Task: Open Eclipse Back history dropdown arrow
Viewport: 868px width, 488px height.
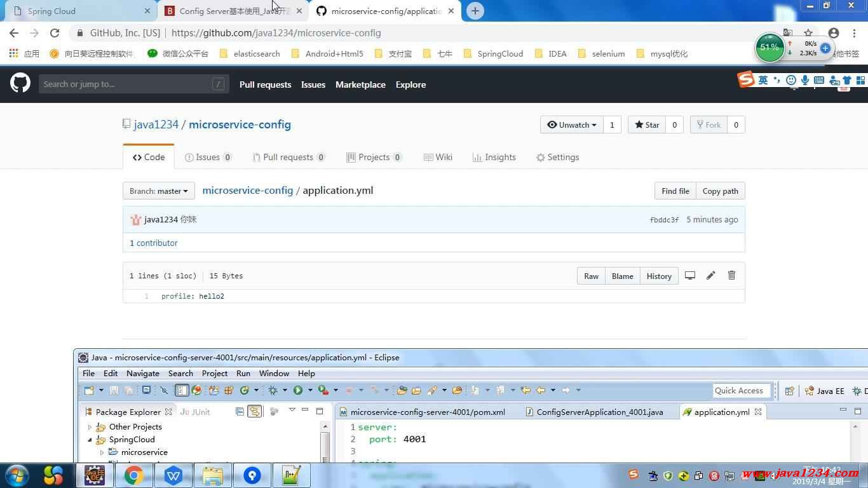Action: [553, 390]
